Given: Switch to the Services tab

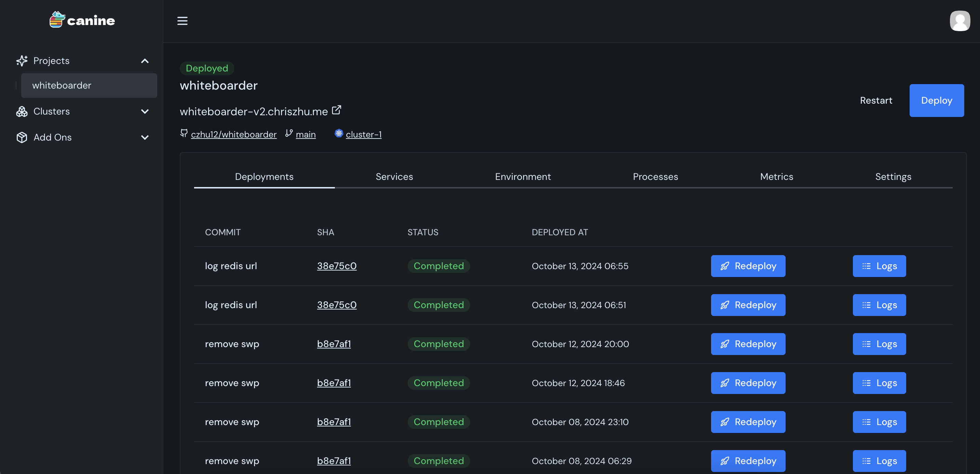Looking at the screenshot, I should 394,177.
